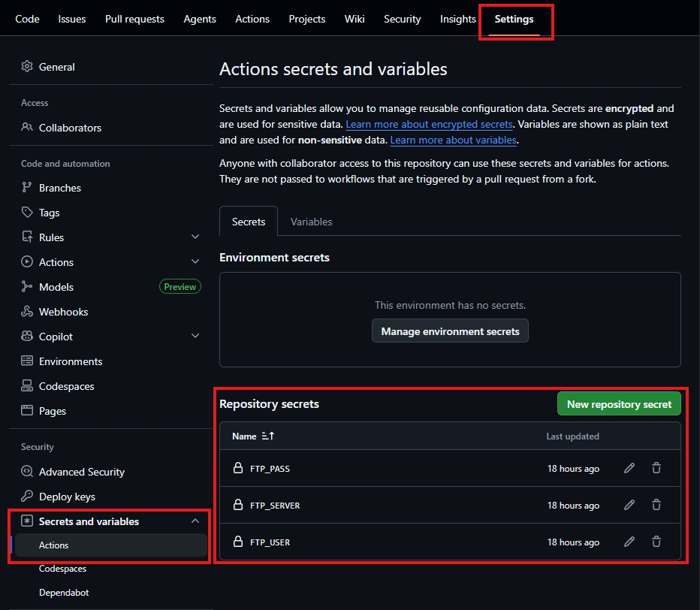Edit the FTP_PASS secret with the pencil icon

tap(629, 468)
